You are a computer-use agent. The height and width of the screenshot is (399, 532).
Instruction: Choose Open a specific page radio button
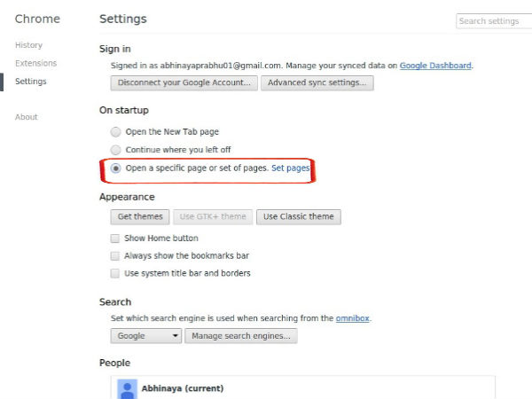(x=115, y=168)
